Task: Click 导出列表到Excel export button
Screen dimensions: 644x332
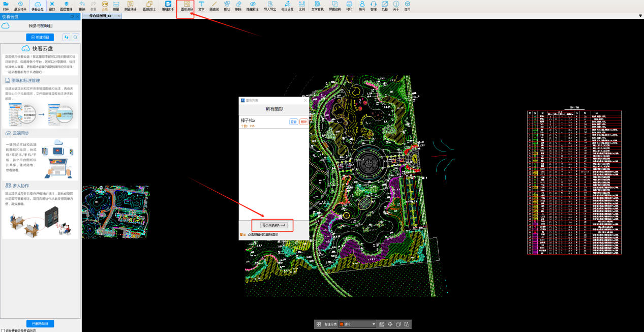Action: click(x=274, y=225)
